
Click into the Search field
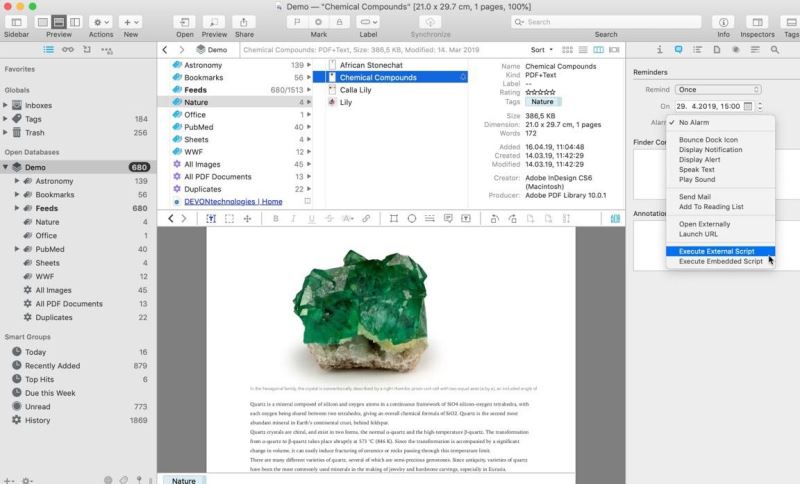click(606, 22)
